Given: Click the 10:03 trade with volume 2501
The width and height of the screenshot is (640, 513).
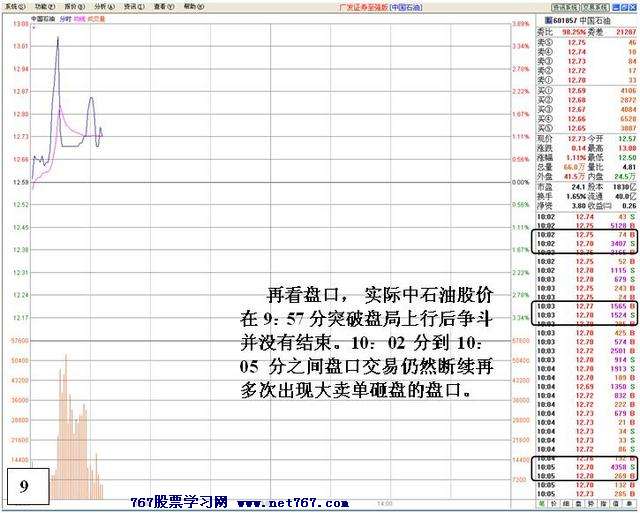Looking at the screenshot, I should pyautogui.click(x=586, y=351).
